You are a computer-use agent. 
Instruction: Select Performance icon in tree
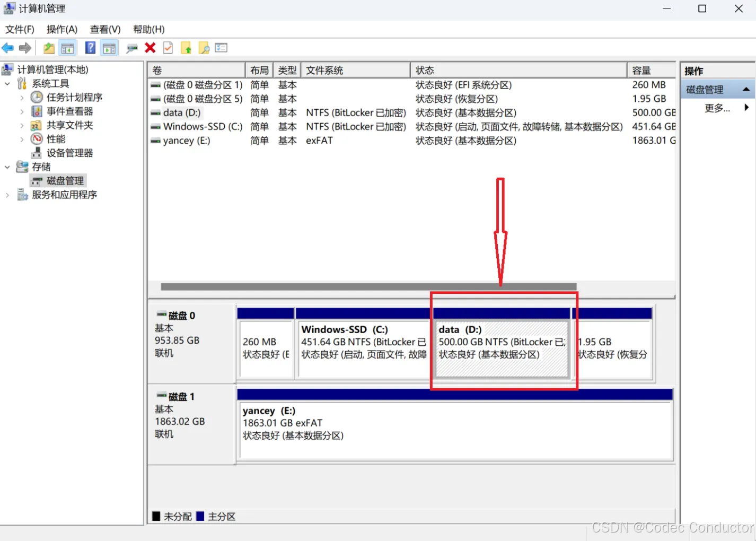click(37, 139)
